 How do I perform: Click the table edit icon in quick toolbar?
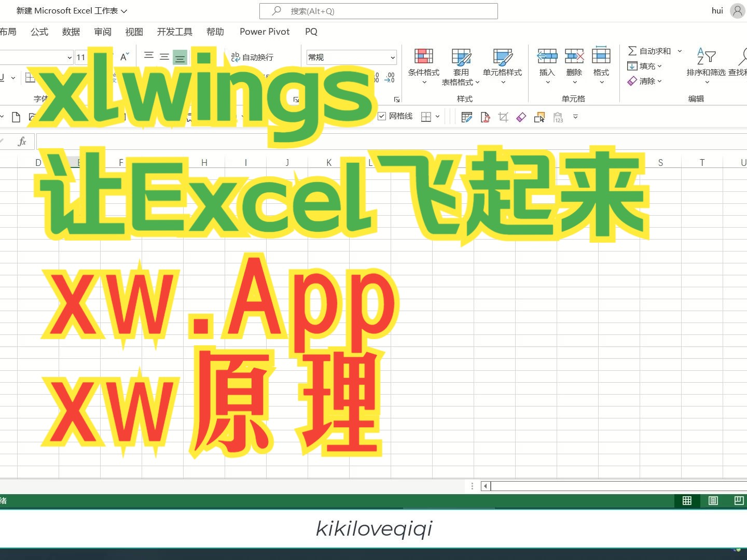coord(467,117)
